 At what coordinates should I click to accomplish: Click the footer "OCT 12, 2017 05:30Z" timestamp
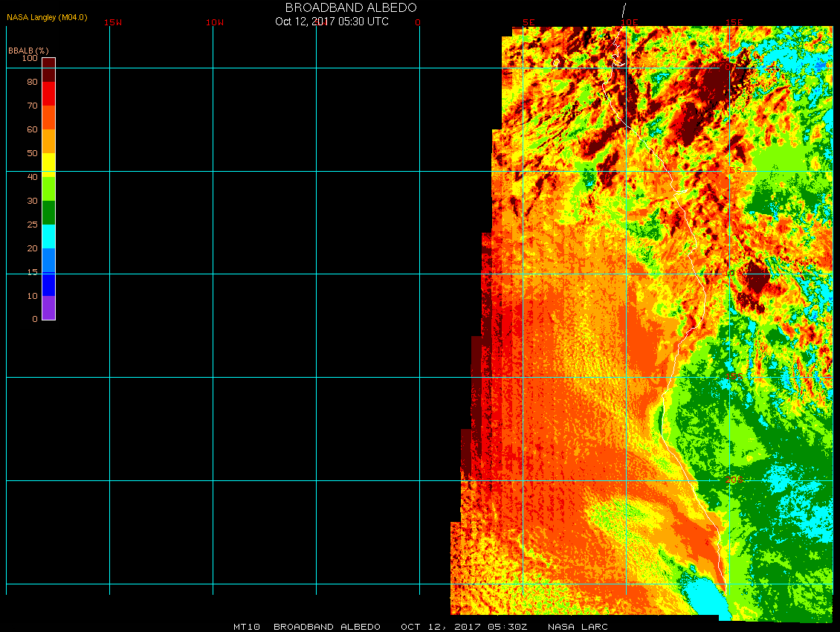(464, 627)
